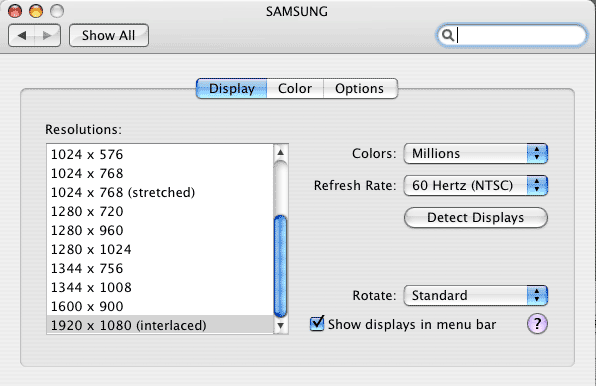Open the Rotate dropdown set to Standard
This screenshot has height=386, width=596.
tap(476, 295)
